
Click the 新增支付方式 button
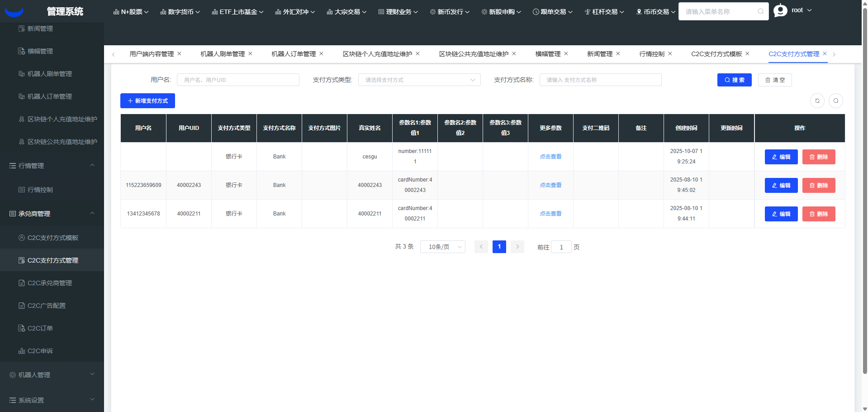coord(147,101)
